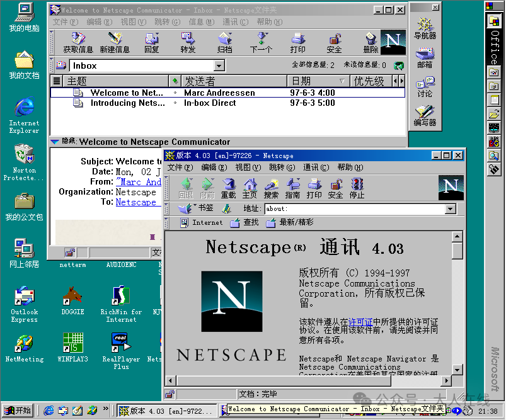Click 发送者 sender column header
Screen dimensions: 506x420
(x=234, y=81)
